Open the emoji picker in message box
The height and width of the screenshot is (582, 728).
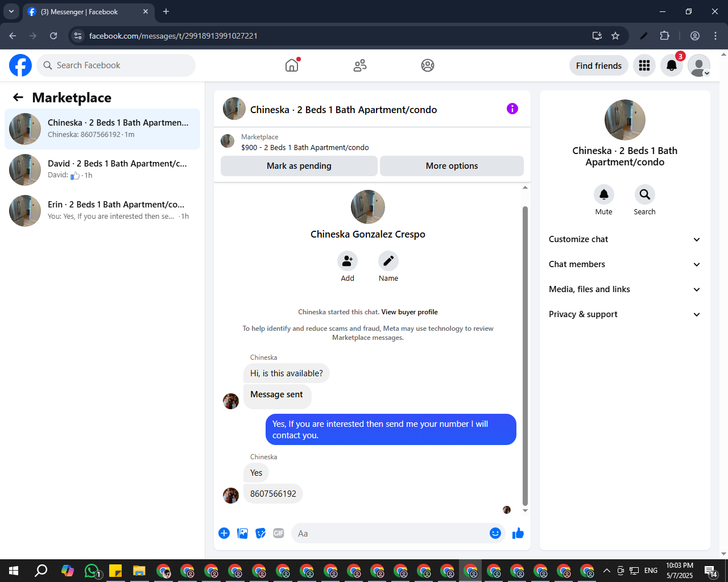click(495, 533)
